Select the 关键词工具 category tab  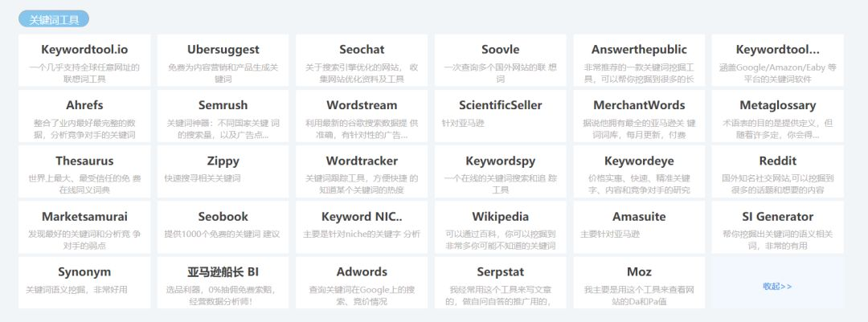(x=54, y=19)
